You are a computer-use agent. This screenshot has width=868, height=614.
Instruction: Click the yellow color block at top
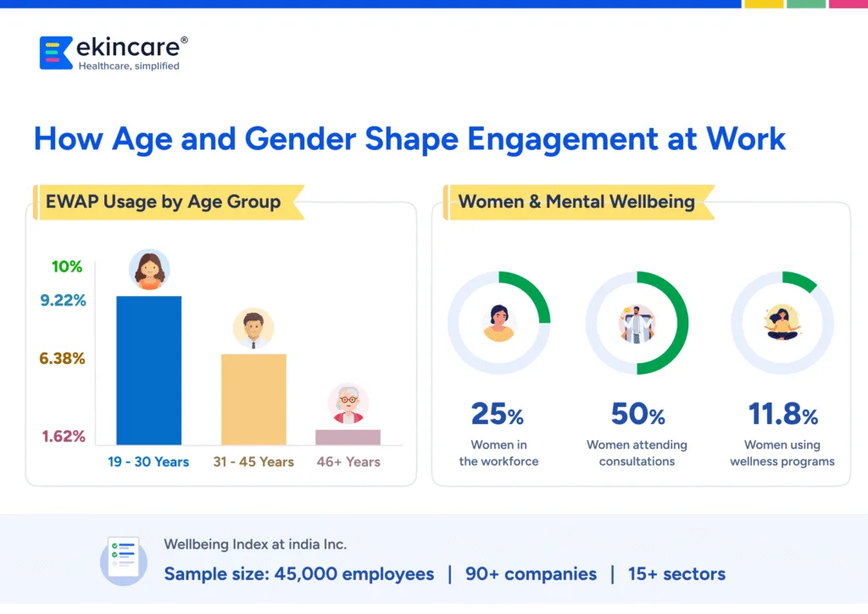(x=763, y=4)
